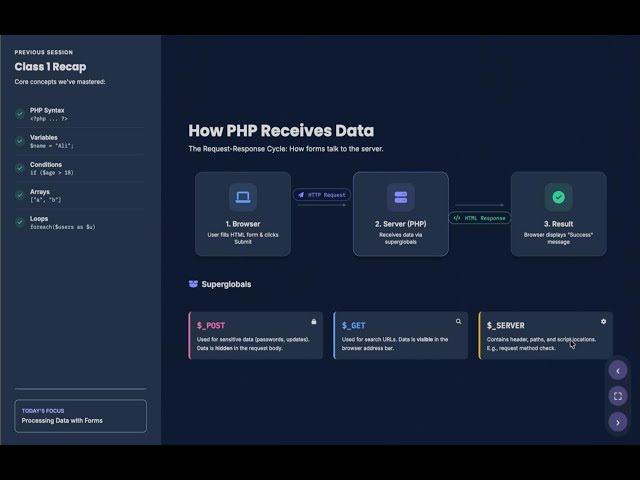
Task: Click the check icon beside Arrays
Action: tap(20, 195)
